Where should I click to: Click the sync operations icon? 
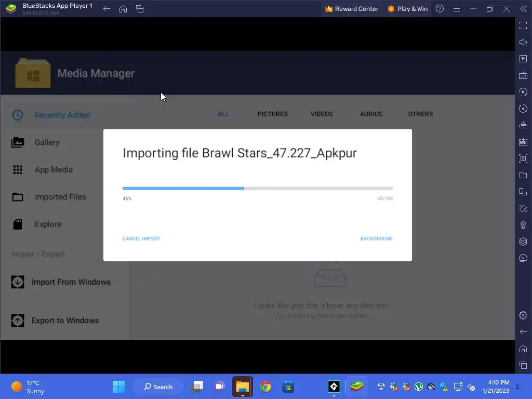(523, 109)
